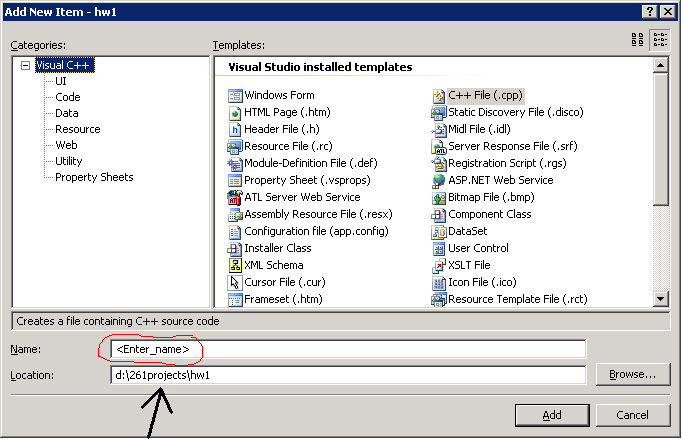Click the Component Class label text
The width and height of the screenshot is (683, 439).
pyautogui.click(x=490, y=214)
